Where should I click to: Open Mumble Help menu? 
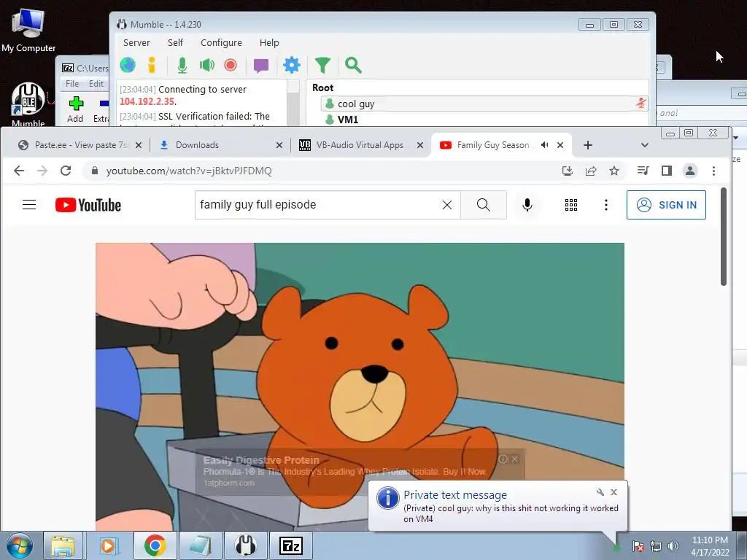(x=269, y=42)
